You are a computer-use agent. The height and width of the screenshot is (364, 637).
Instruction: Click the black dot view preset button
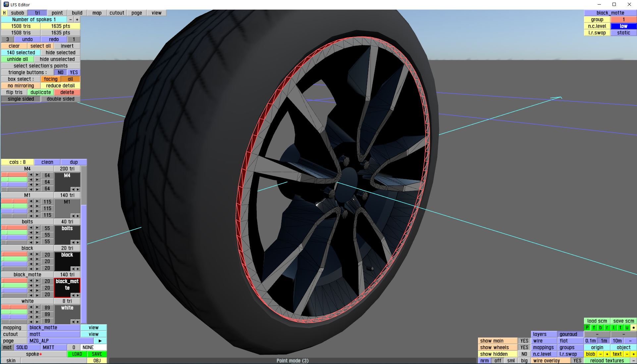click(x=633, y=328)
